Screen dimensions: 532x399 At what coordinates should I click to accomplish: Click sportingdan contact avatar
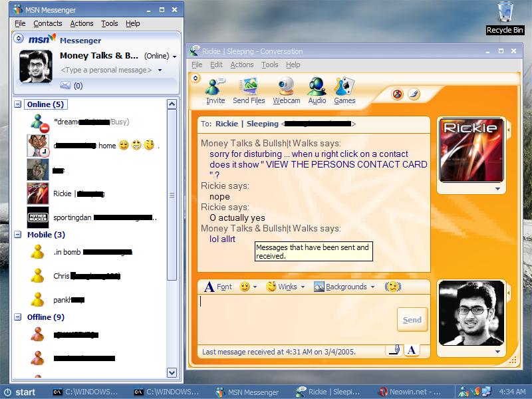pos(38,217)
